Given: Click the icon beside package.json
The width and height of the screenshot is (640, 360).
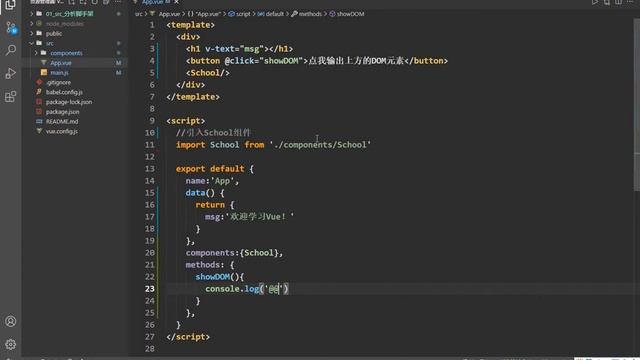Looking at the screenshot, I should 39,112.
